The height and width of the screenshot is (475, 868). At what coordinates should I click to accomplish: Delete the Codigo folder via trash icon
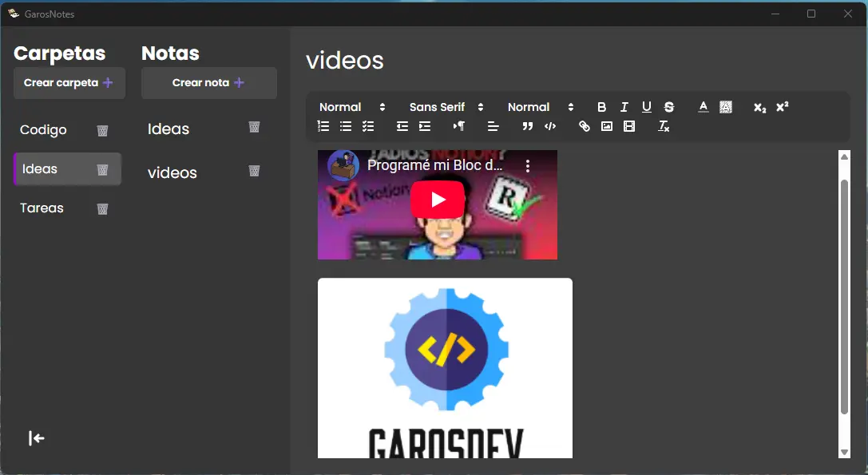[x=102, y=131]
